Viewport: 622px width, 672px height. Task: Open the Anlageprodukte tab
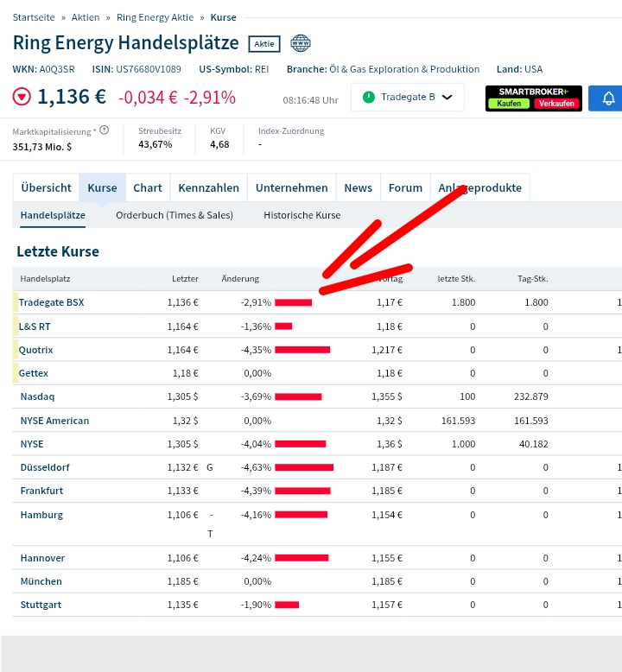click(480, 187)
